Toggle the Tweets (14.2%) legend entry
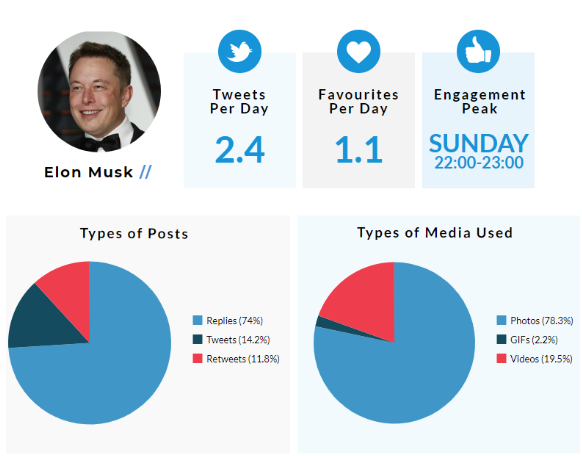The width and height of the screenshot is (582, 456). [231, 339]
